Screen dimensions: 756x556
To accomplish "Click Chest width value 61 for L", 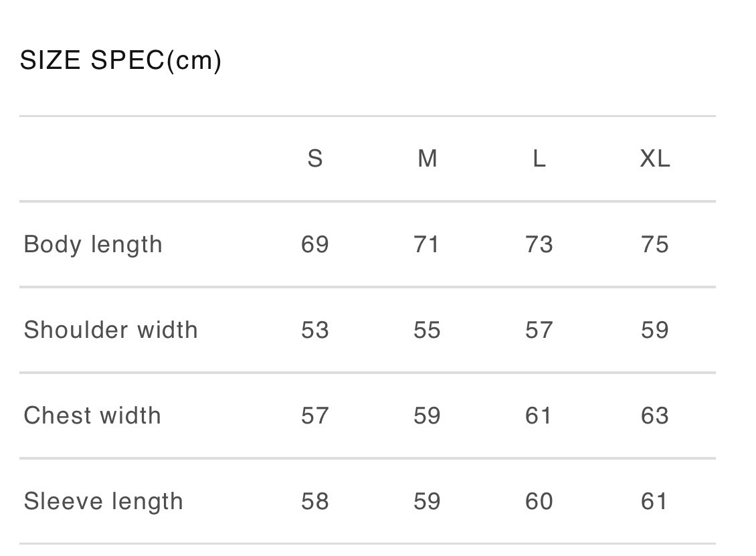I will [539, 415].
